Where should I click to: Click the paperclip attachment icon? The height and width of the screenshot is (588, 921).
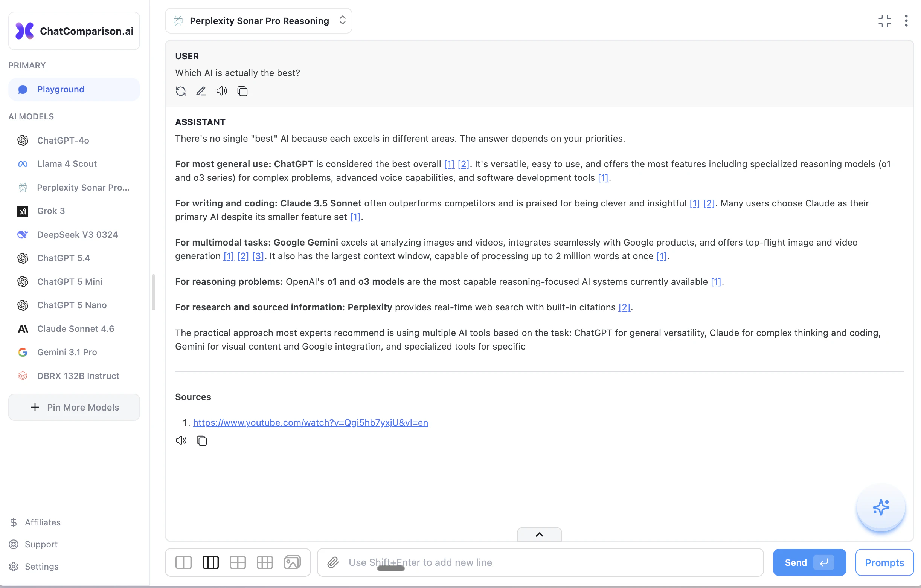(x=333, y=562)
